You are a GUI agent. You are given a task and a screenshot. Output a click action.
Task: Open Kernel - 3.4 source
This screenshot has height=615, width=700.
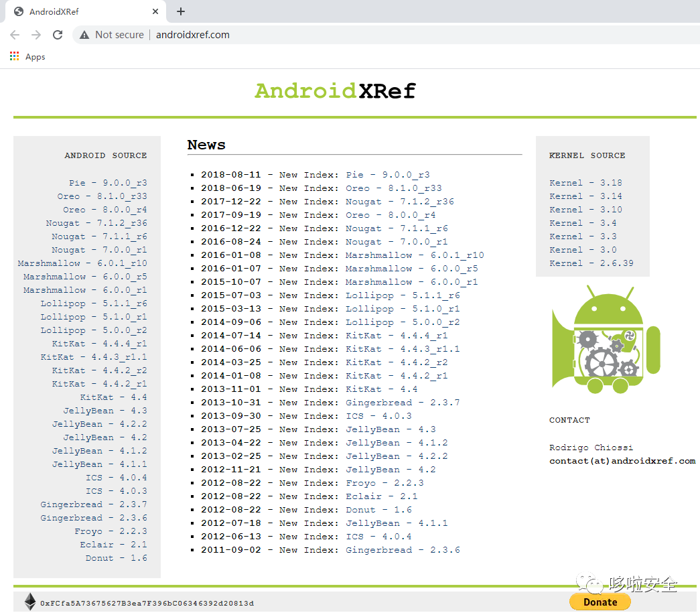tap(583, 223)
